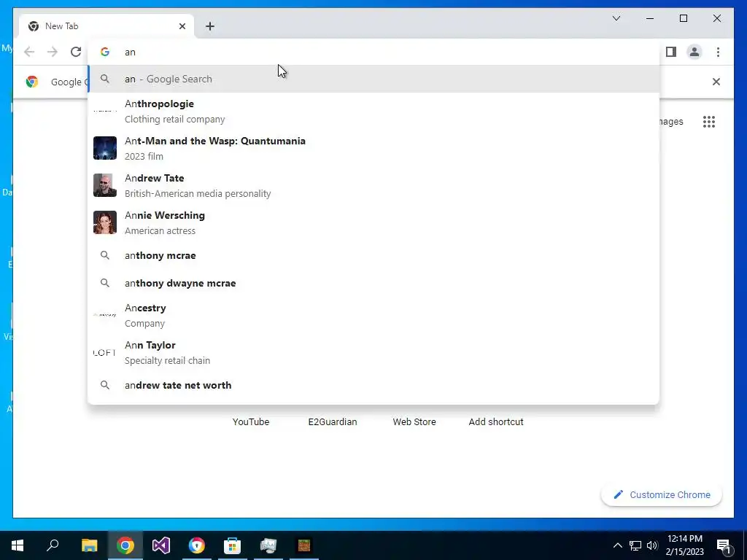Open the E2Guardian shortcut
747x560 pixels.
point(333,422)
